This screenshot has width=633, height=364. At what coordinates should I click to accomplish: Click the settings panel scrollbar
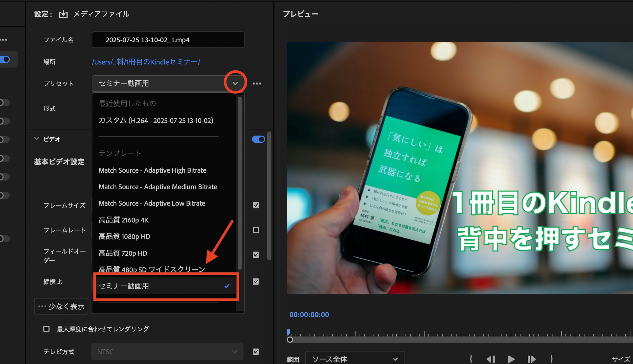pyautogui.click(x=269, y=196)
